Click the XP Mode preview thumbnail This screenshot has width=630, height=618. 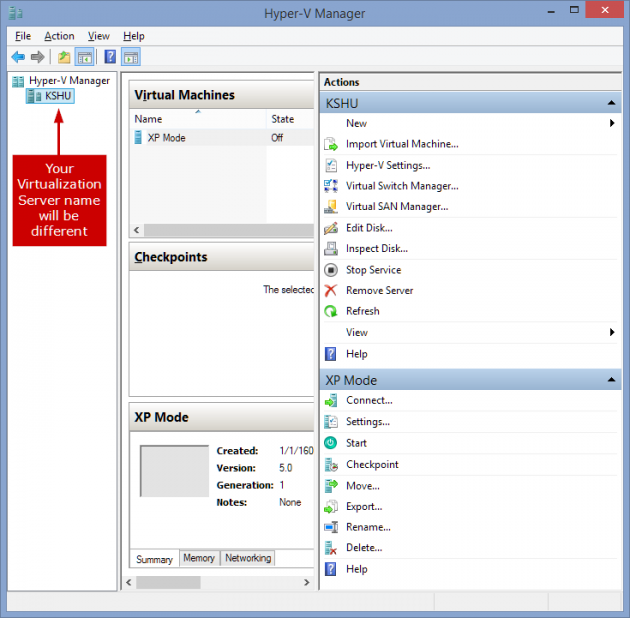tap(174, 471)
